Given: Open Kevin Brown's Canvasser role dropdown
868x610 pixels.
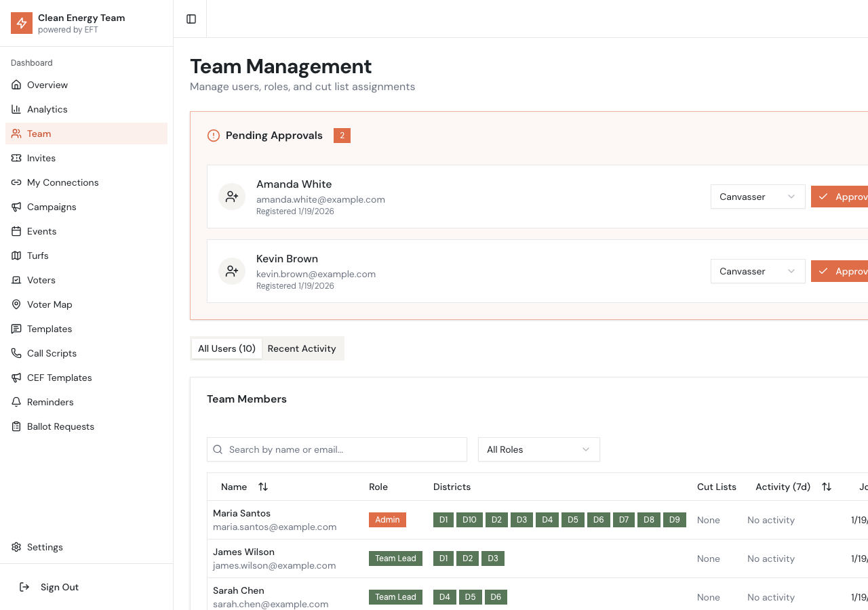Looking at the screenshot, I should tap(757, 271).
